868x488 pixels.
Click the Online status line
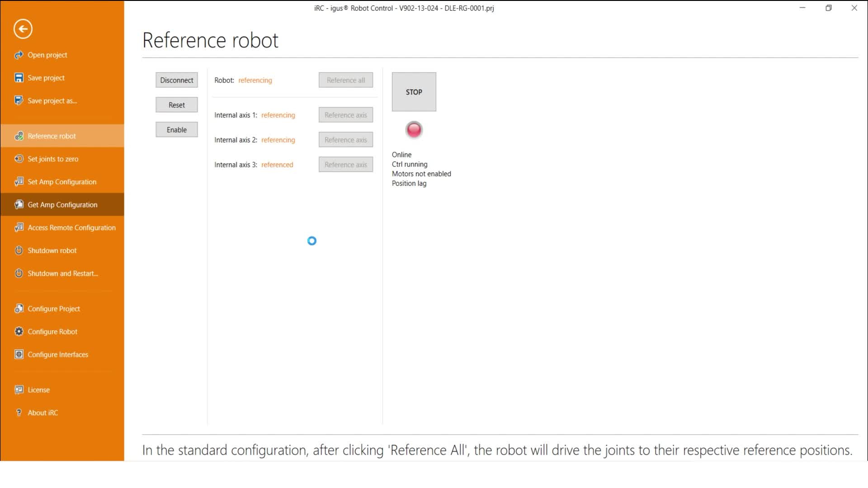pyautogui.click(x=401, y=155)
